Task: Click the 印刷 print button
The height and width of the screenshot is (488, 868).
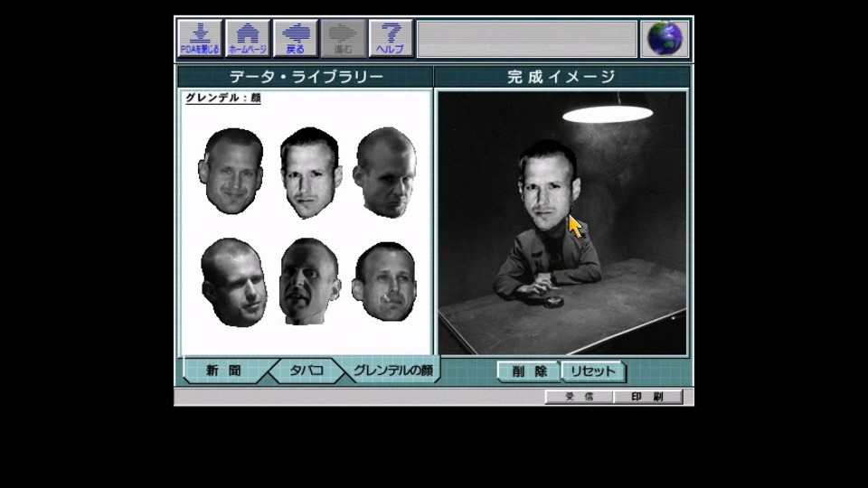Action: click(x=647, y=397)
